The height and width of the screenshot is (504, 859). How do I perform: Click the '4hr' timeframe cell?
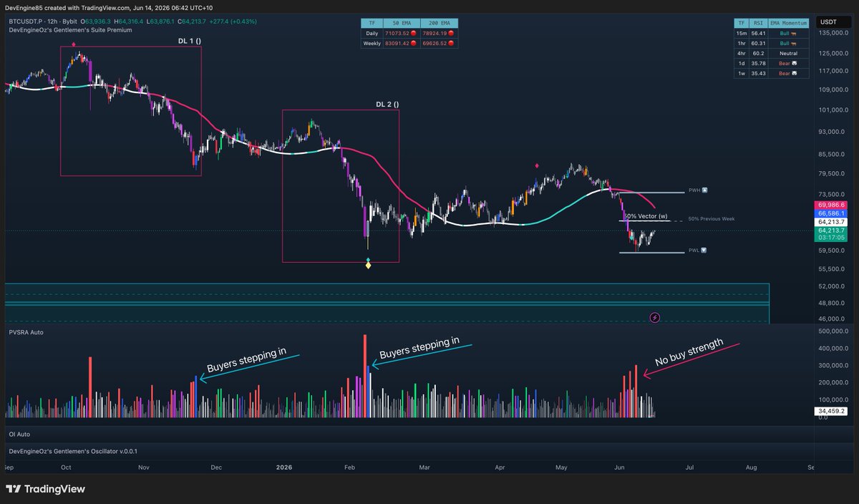coord(743,53)
